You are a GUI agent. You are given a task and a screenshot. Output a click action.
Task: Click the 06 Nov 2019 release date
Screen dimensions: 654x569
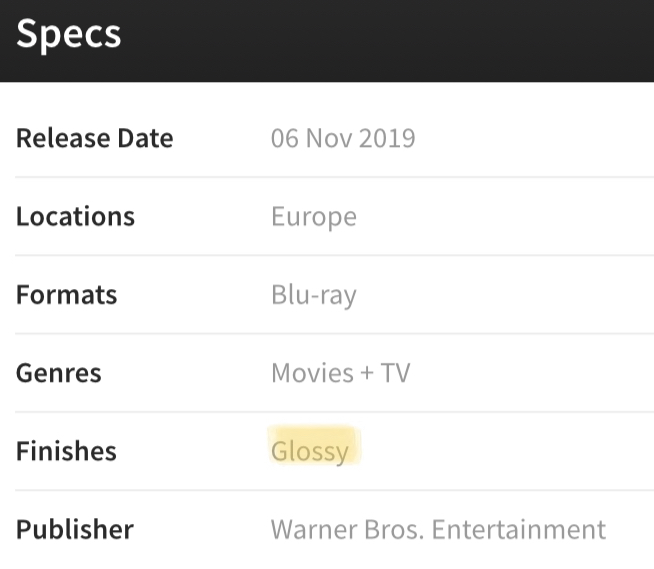[x=342, y=138]
